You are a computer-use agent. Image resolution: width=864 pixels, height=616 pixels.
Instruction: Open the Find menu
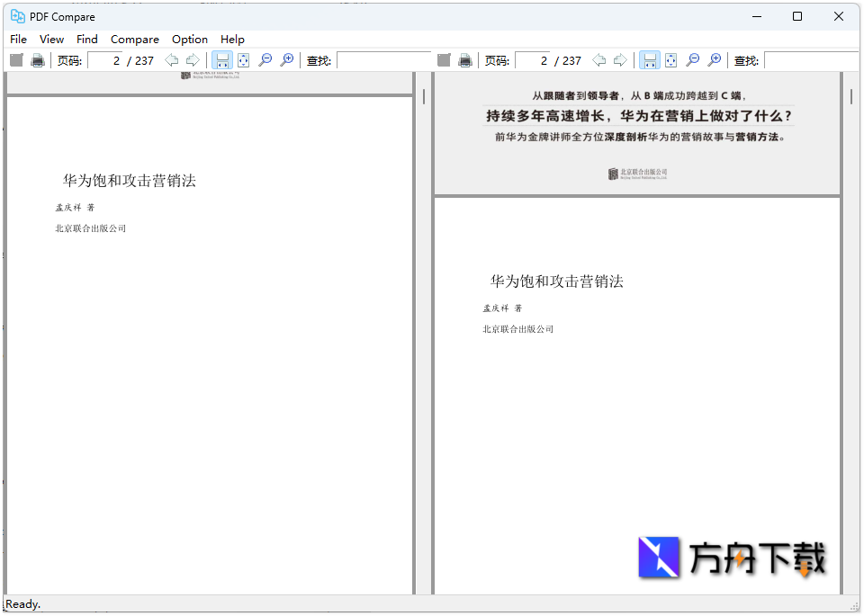pyautogui.click(x=87, y=39)
